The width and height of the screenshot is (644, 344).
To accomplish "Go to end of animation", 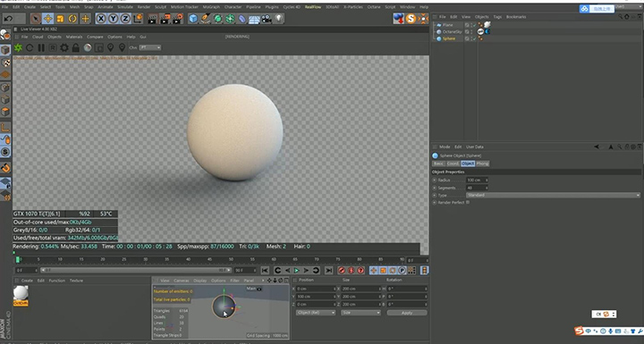I will pos(328,270).
